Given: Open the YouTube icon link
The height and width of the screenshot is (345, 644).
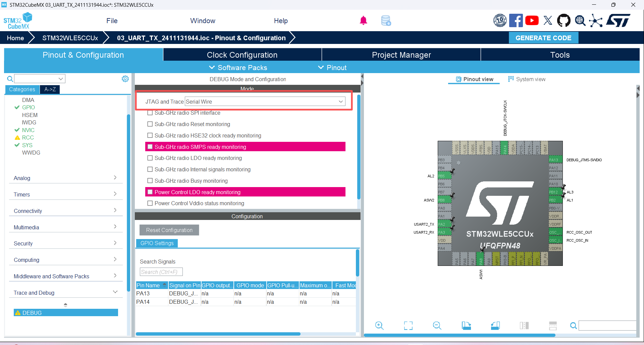Looking at the screenshot, I should click(532, 20).
